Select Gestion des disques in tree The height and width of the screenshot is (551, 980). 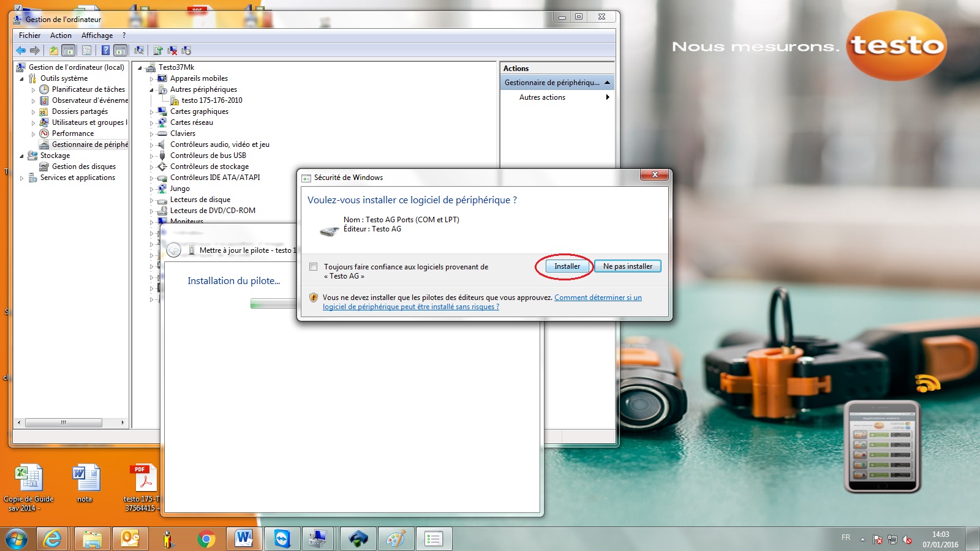[84, 167]
